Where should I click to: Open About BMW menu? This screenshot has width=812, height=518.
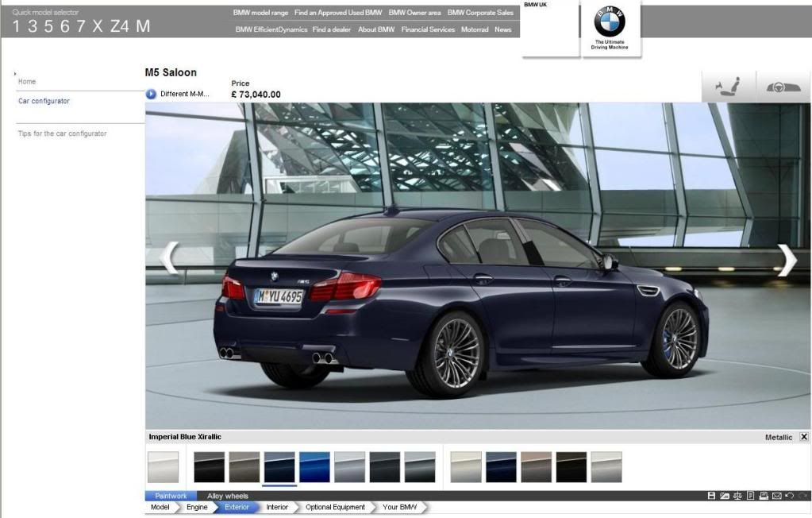[x=376, y=29]
